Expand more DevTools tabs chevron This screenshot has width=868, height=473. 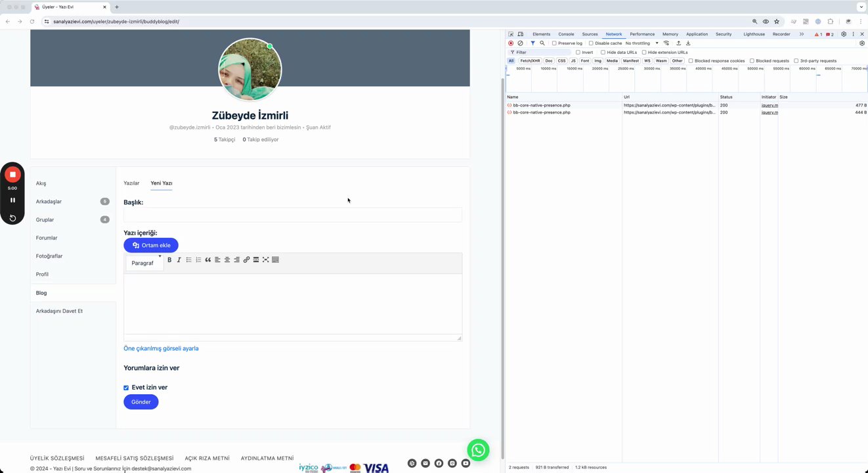point(802,34)
